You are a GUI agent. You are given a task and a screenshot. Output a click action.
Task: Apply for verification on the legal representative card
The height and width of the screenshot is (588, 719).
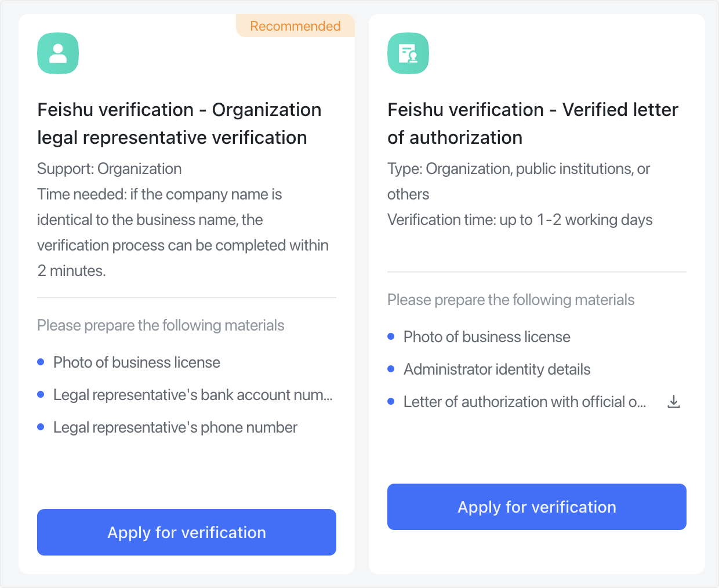pyautogui.click(x=187, y=532)
